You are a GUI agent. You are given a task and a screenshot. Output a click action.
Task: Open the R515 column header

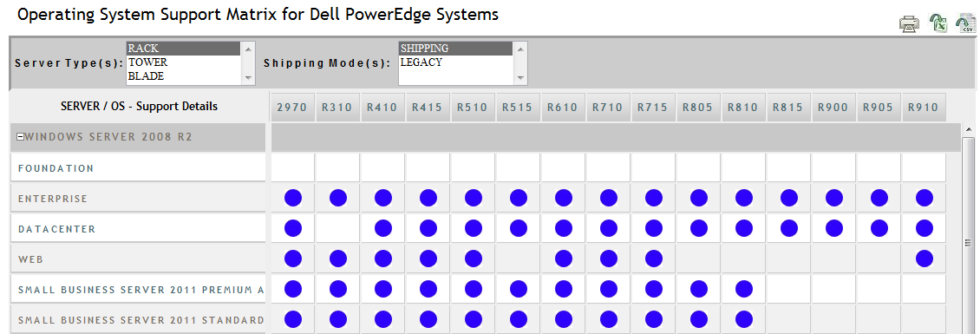pos(518,108)
